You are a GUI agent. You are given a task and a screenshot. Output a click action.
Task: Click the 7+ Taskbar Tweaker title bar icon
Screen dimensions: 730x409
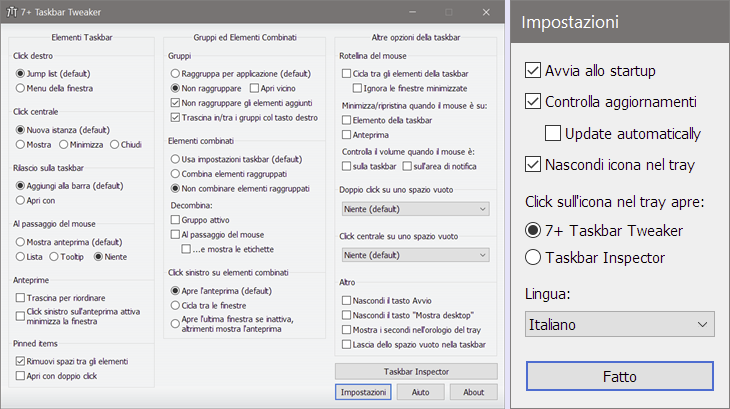12,12
